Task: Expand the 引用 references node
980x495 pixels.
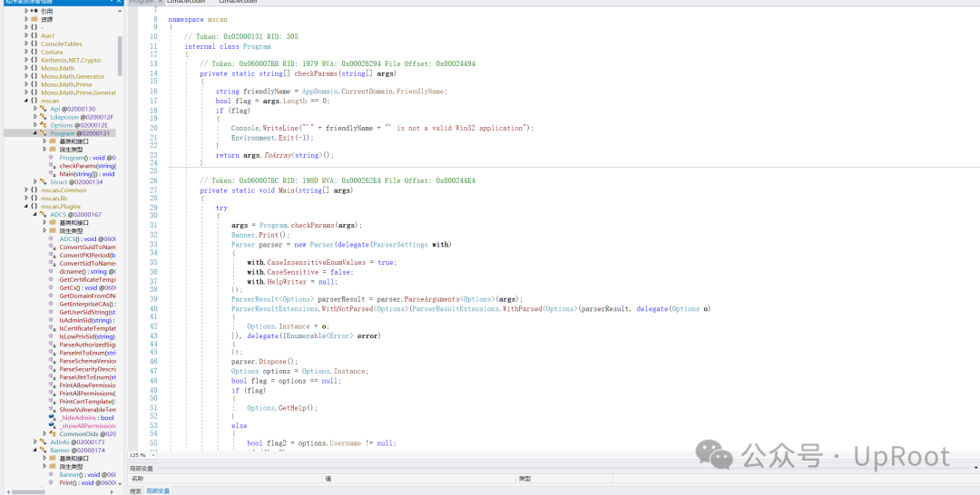Action: 26,11
